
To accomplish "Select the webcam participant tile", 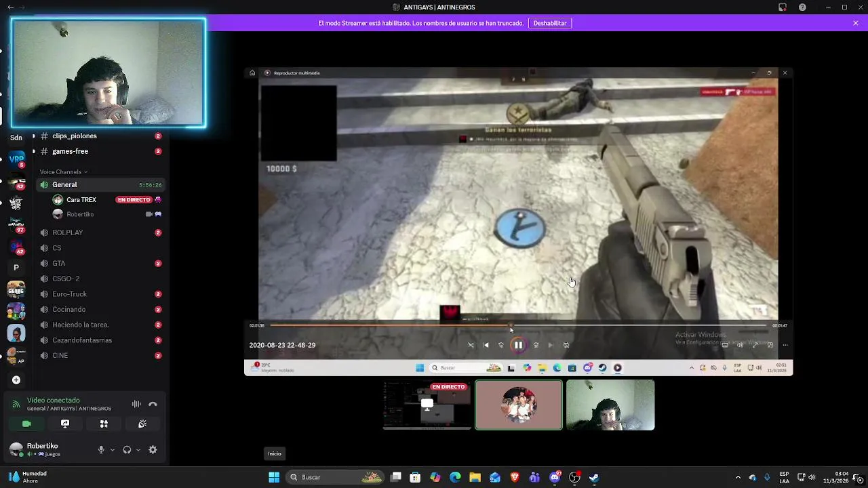I will (610, 405).
